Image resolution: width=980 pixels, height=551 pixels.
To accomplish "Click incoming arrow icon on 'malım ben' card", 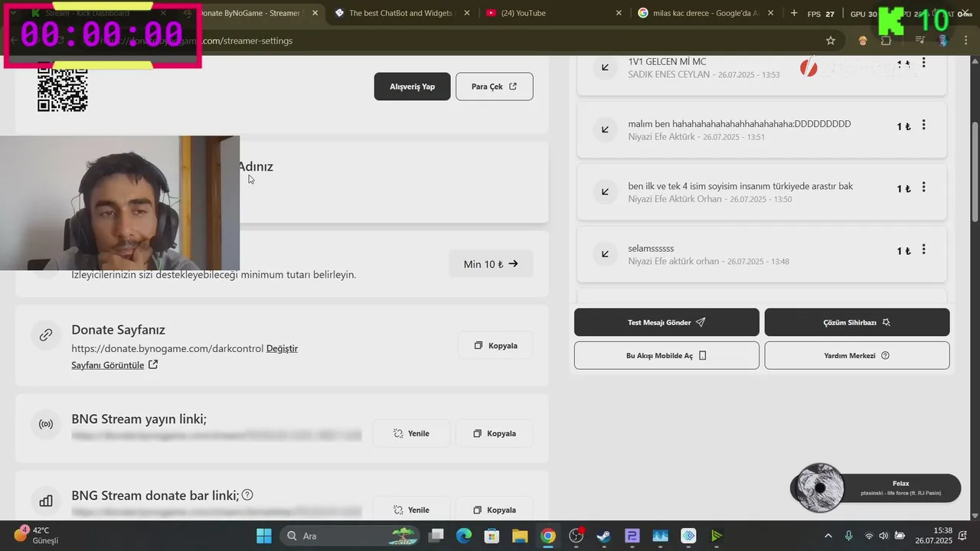I will [605, 129].
